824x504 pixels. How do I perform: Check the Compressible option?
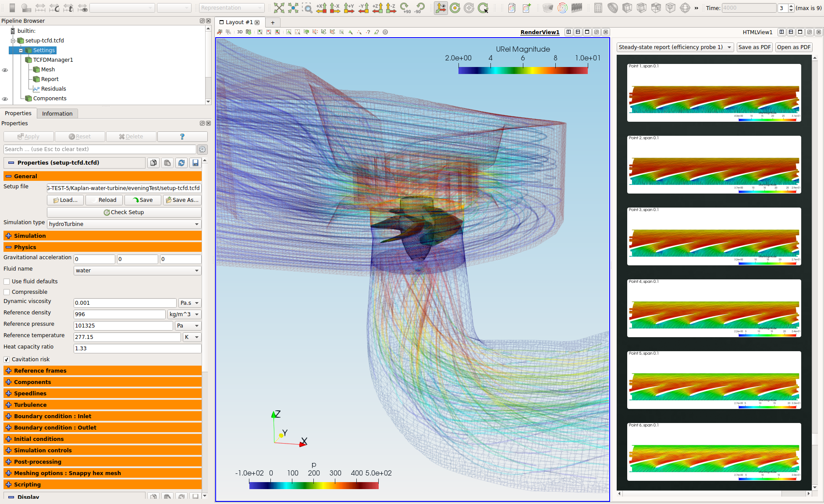pos(7,292)
